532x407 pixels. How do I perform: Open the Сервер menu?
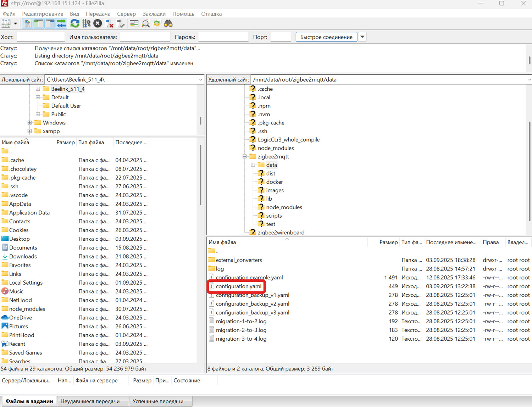tap(126, 14)
